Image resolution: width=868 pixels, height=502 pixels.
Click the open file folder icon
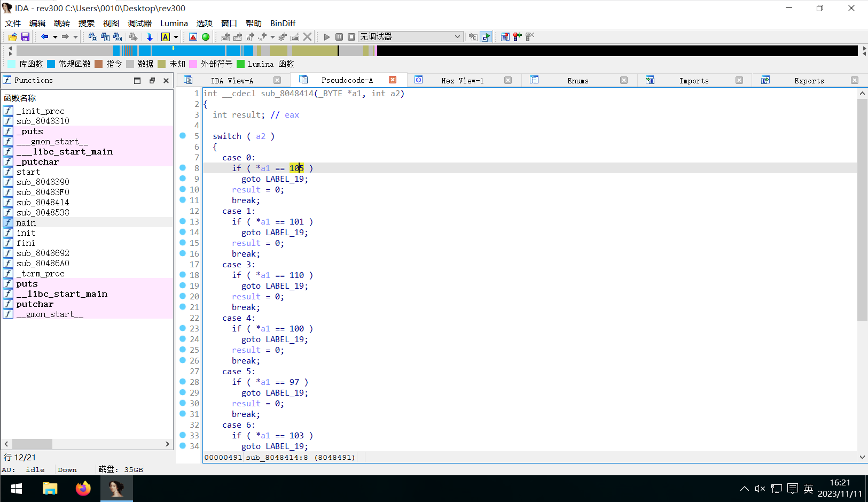pos(12,37)
